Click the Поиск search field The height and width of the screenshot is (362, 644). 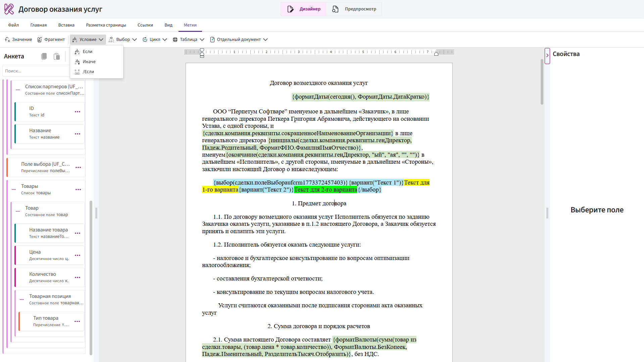(x=35, y=71)
